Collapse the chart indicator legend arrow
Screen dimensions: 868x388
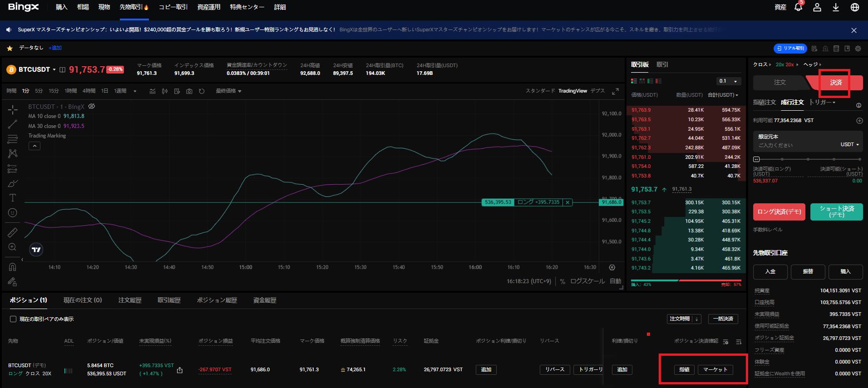point(35,146)
